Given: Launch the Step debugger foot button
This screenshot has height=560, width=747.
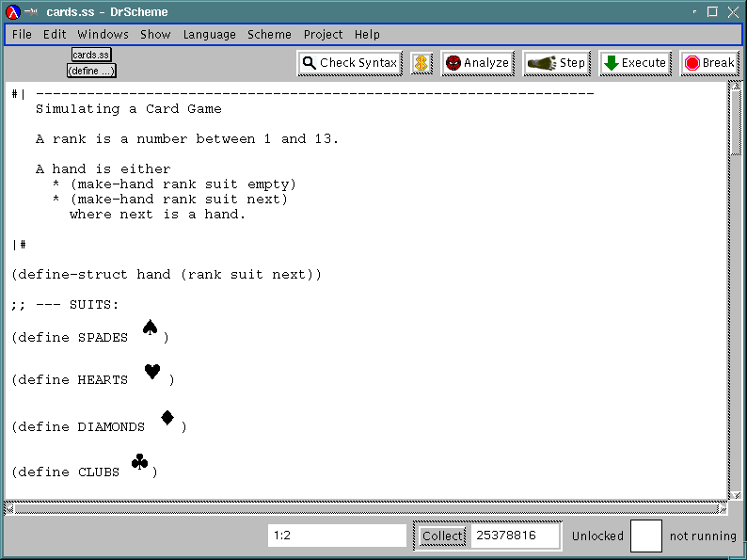Looking at the screenshot, I should [556, 63].
